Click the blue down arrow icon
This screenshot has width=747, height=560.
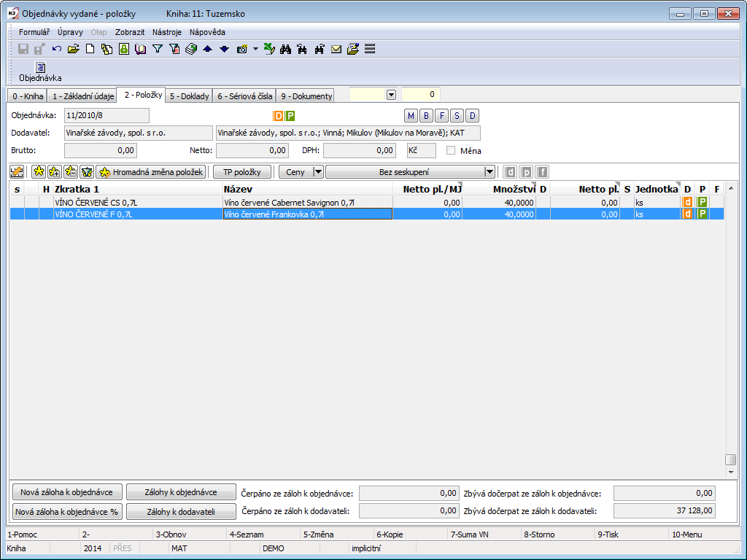(x=225, y=49)
